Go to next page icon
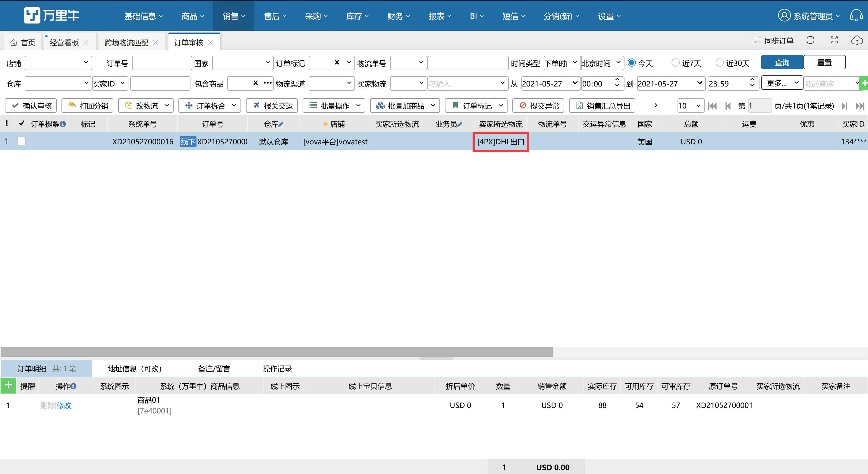 pos(844,106)
